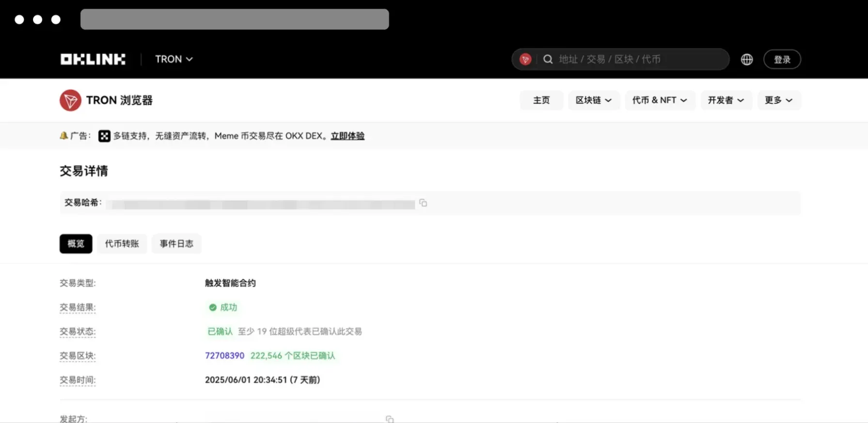Expand the 代币 & NFT menu
The image size is (868, 423).
coord(660,100)
